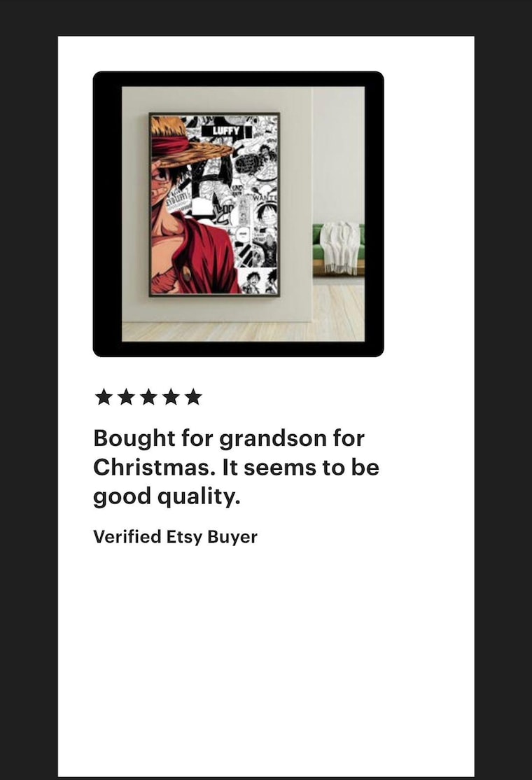Click the first rating star
The width and height of the screenshot is (532, 780).
104,397
